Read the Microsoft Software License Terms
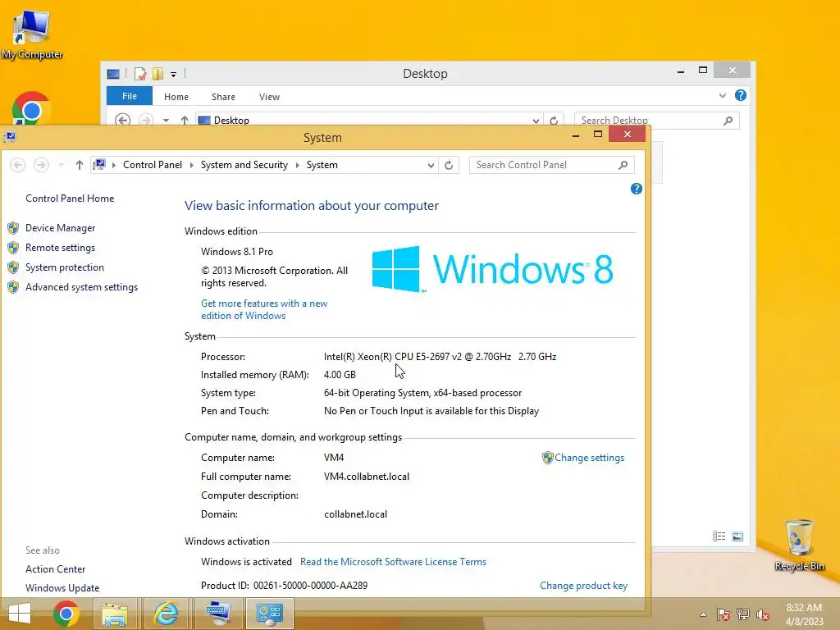 393,561
